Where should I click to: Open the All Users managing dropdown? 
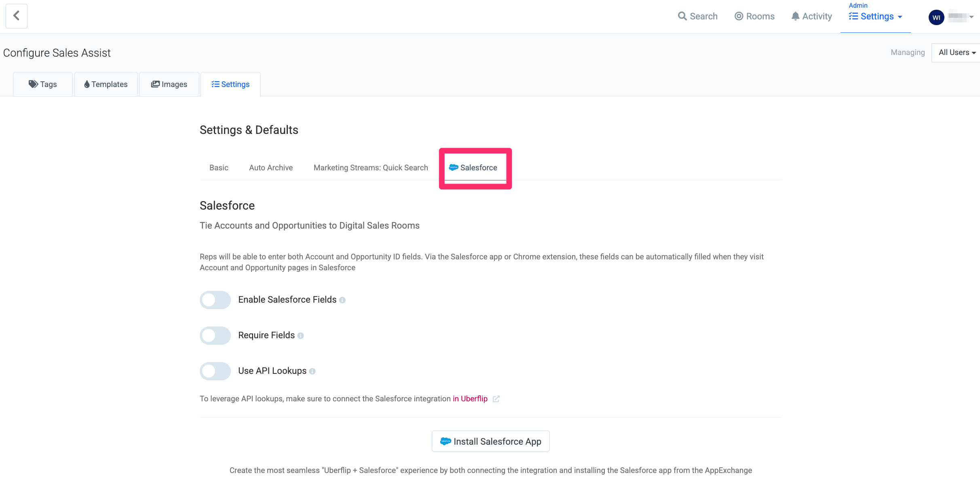(956, 53)
